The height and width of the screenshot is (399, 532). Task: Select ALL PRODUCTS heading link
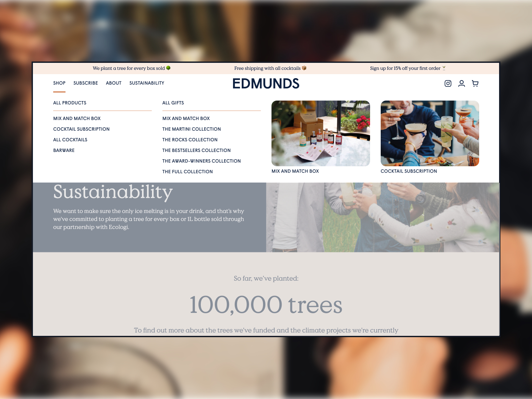70,103
